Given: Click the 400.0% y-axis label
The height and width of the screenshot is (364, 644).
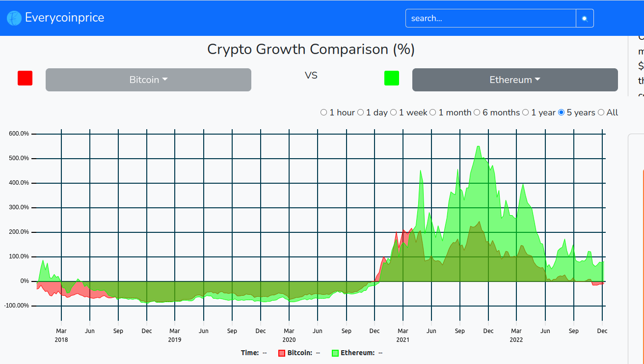Looking at the screenshot, I should (19, 183).
